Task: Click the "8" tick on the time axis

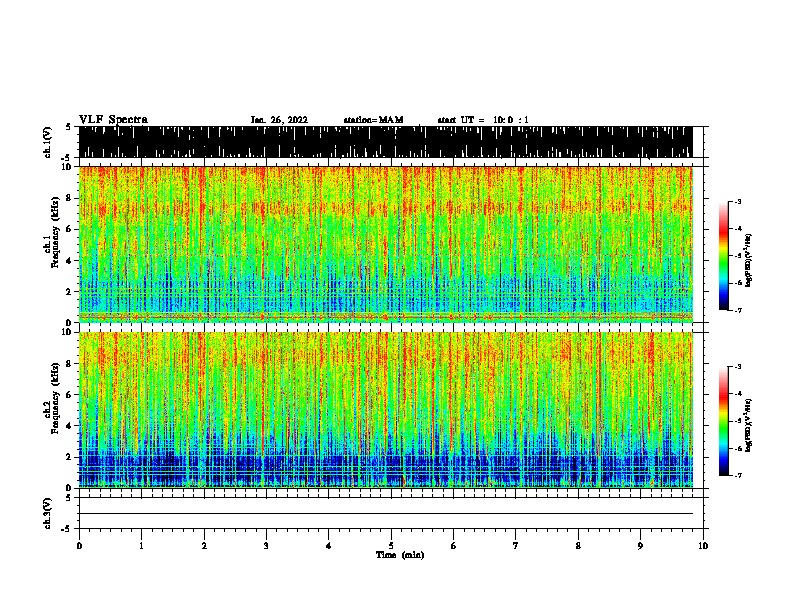Action: [x=578, y=546]
